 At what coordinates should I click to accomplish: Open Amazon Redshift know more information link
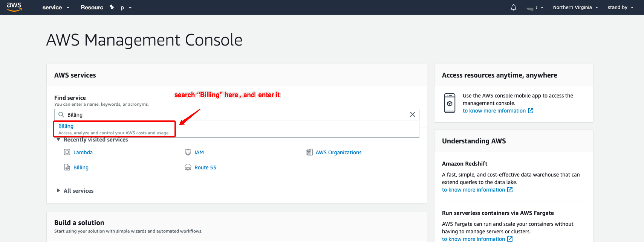tap(473, 190)
